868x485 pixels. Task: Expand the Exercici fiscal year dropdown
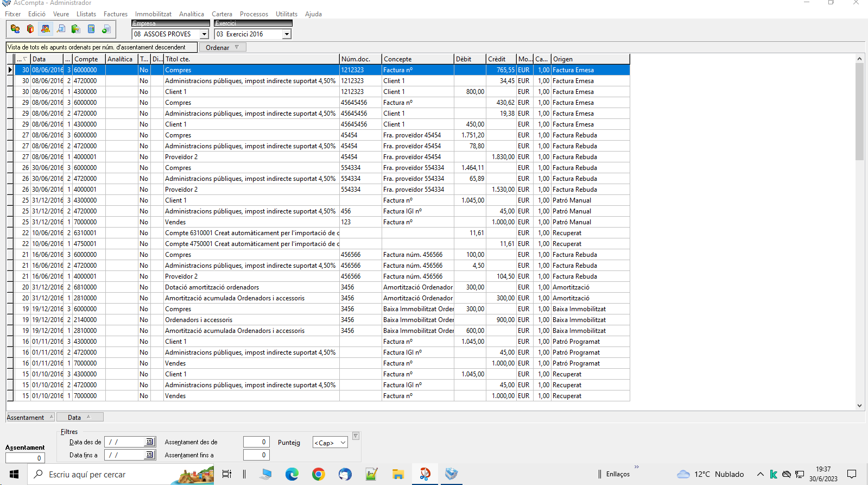click(287, 34)
